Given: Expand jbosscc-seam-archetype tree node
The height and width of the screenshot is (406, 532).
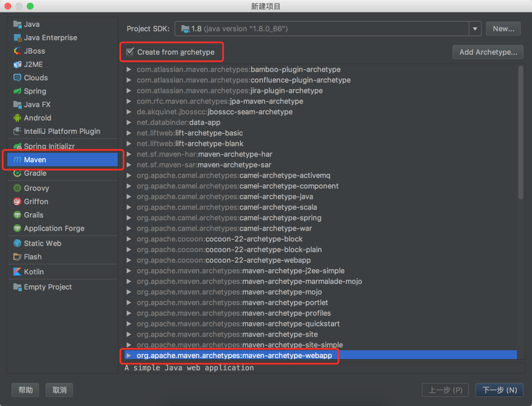Looking at the screenshot, I should coord(129,112).
